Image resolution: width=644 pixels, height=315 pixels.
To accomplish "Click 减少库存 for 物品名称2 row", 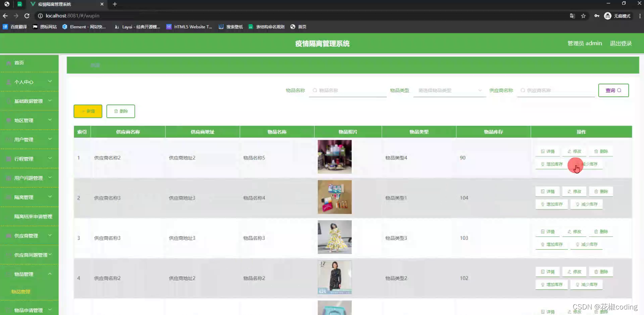I will tap(586, 284).
